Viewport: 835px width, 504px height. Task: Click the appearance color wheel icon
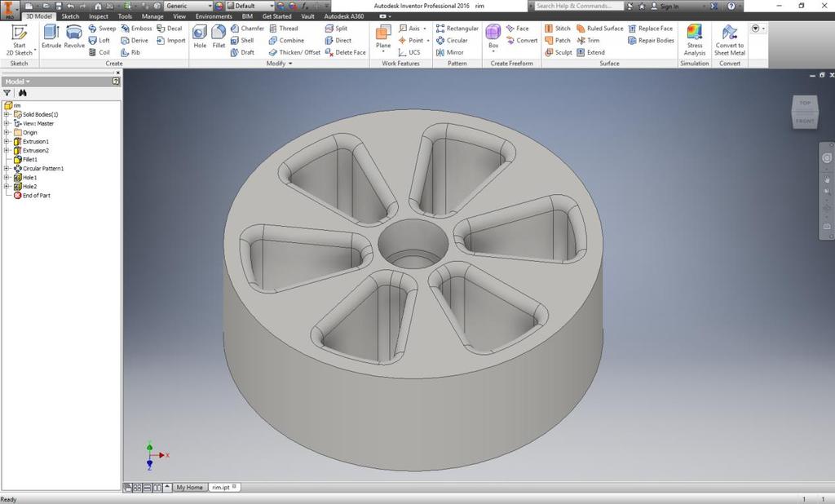219,6
